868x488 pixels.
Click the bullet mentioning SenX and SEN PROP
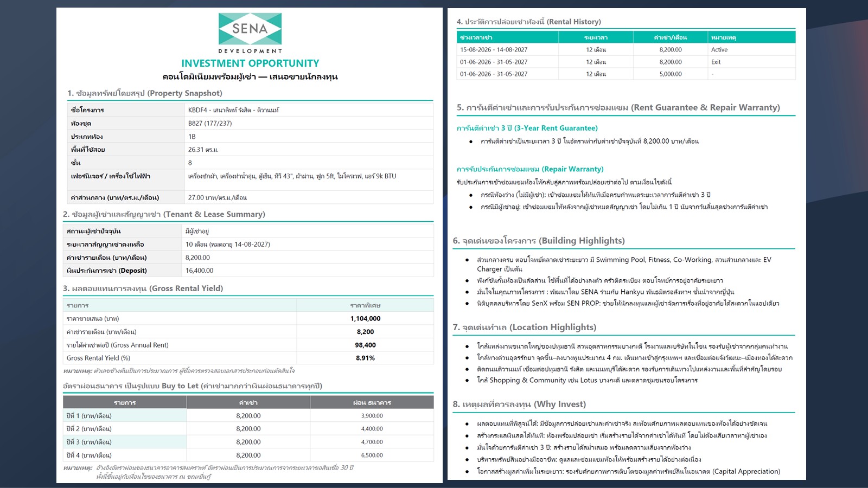coord(628,303)
